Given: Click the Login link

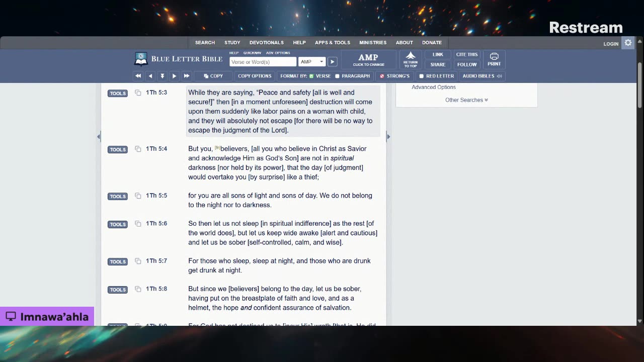Looking at the screenshot, I should [611, 44].
